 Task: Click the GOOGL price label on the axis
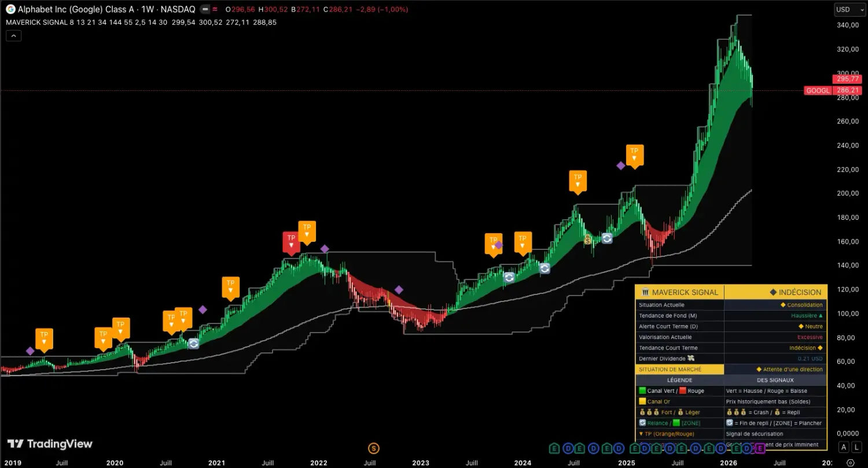[x=818, y=91]
